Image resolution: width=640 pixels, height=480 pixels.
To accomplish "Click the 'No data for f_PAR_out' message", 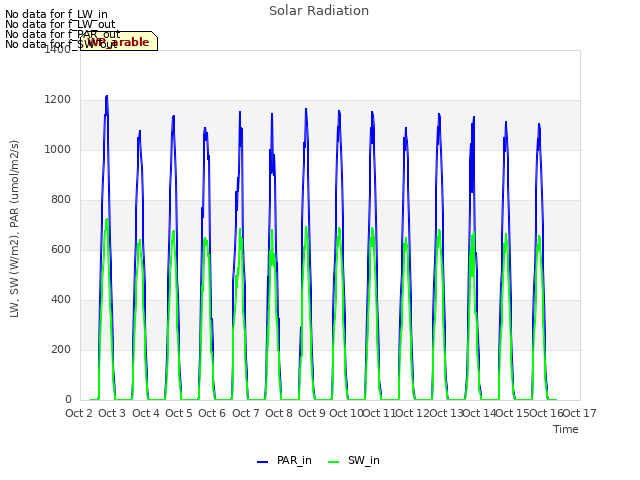I will point(62,34).
